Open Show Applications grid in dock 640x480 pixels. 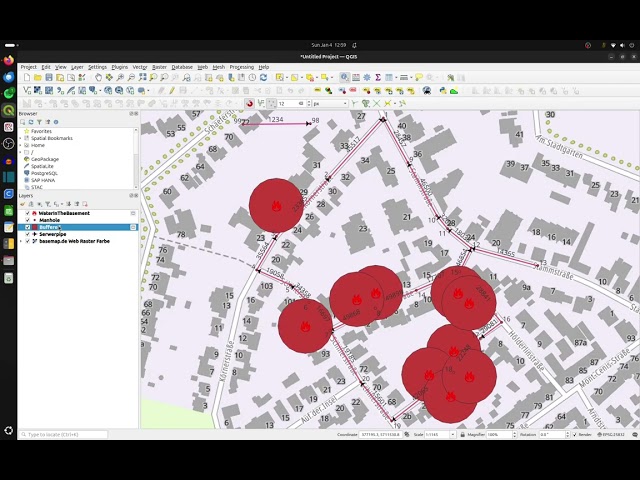click(x=9, y=430)
